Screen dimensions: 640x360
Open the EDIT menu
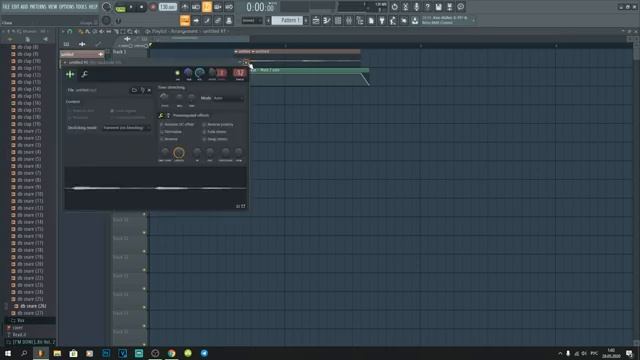click(x=15, y=7)
